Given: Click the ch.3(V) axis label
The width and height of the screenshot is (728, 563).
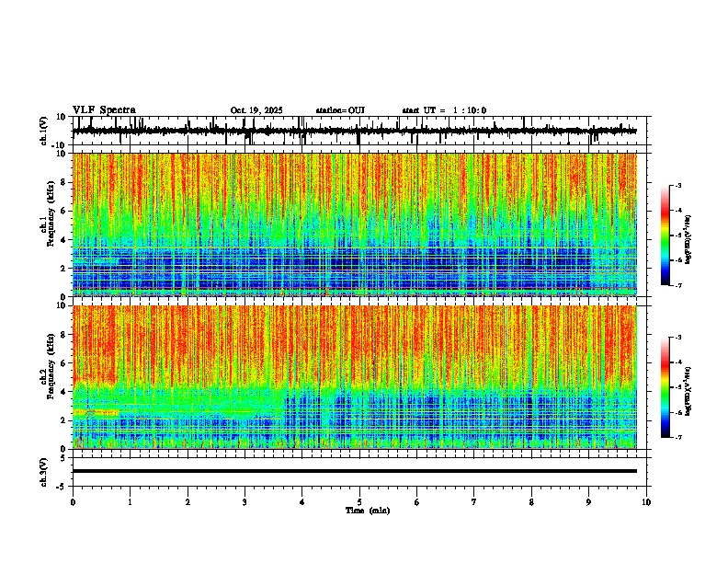Looking at the screenshot, I should pos(43,472).
